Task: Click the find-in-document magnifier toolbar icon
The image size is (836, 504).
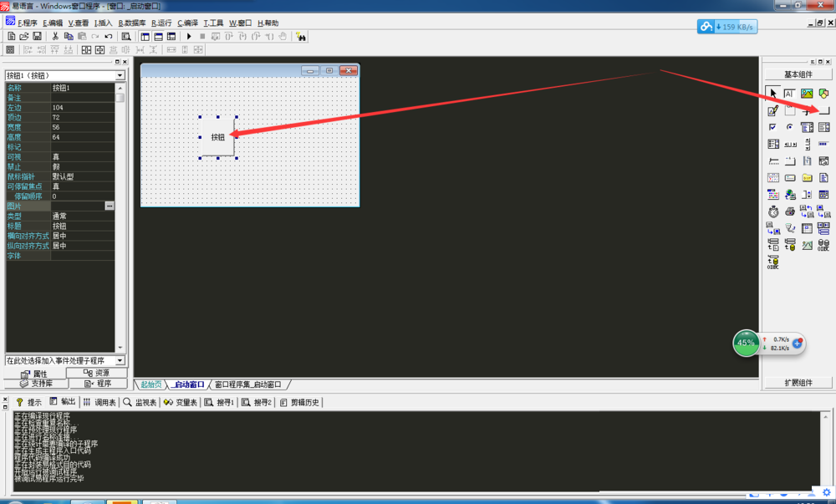Action: [126, 36]
